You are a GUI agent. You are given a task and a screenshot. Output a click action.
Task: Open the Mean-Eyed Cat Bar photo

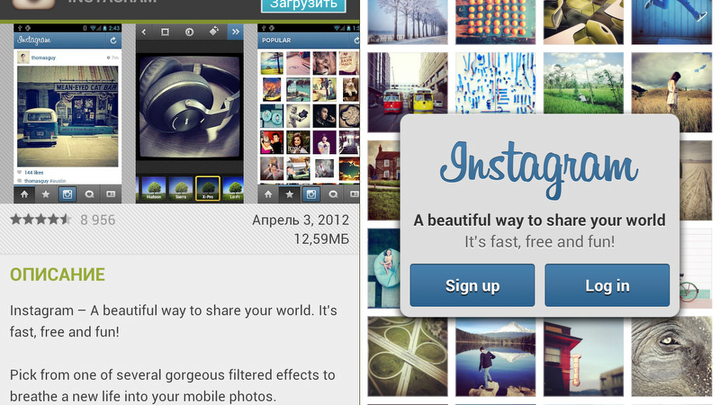(68, 116)
